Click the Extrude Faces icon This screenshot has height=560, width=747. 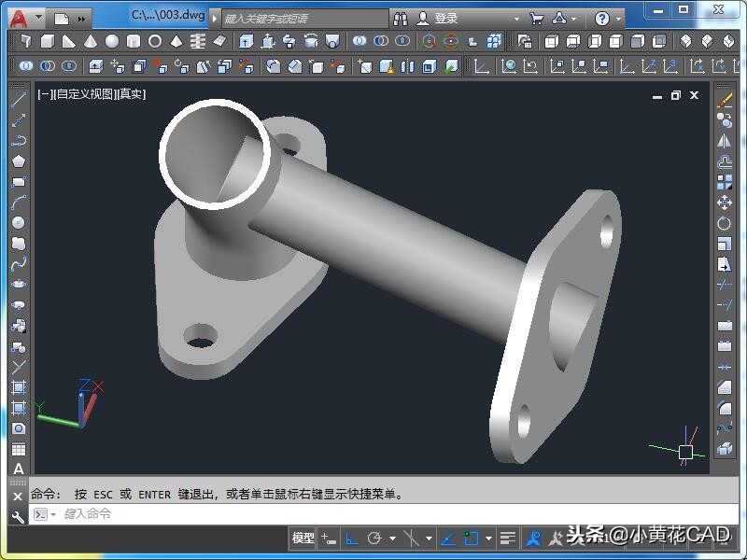96,65
